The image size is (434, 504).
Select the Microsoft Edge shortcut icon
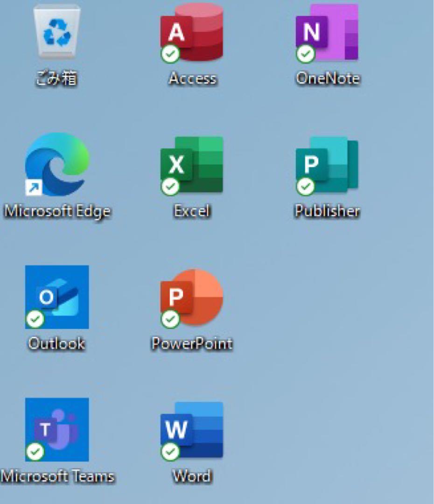click(57, 164)
